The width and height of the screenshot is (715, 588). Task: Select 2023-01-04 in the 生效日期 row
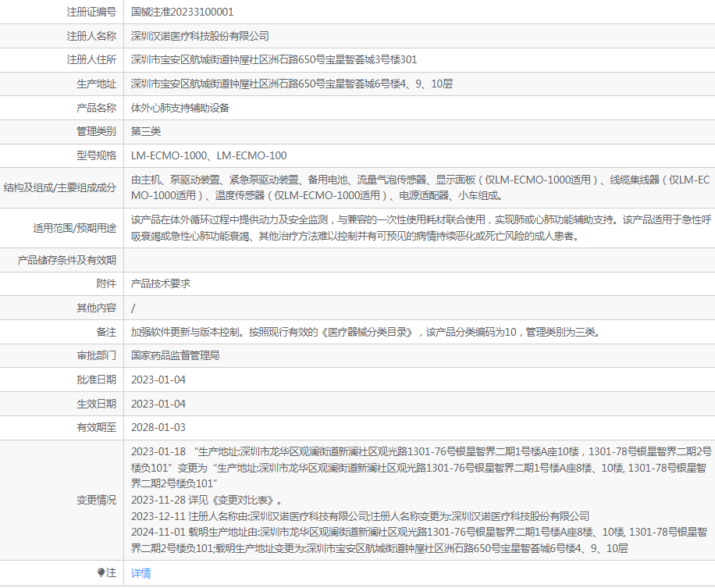coord(158,404)
